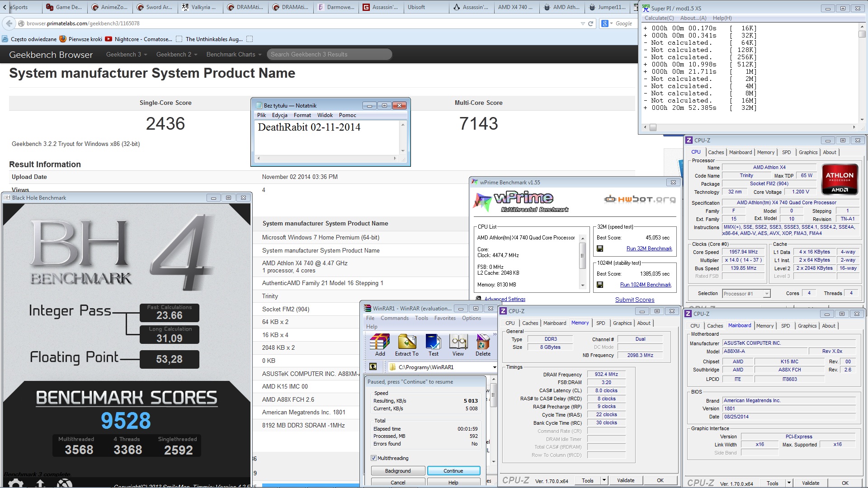Select the Jumper11... browser tab
Viewport: 868px width, 488px height.
606,7
